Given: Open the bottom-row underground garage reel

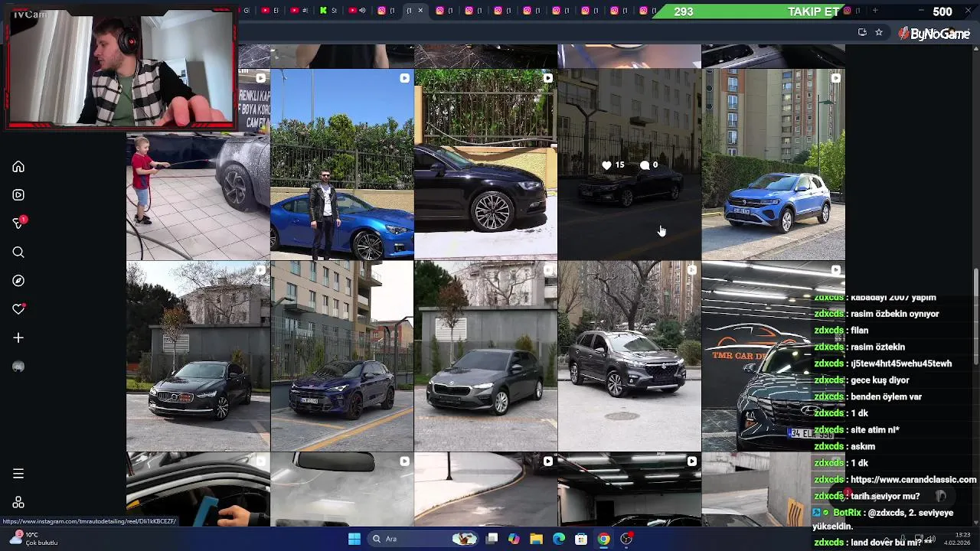Looking at the screenshot, I should coord(629,490).
